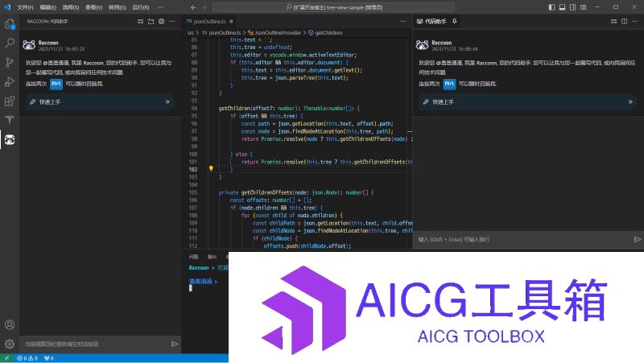This screenshot has height=363, width=644.
Task: Click the command center search box
Action: pyautogui.click(x=333, y=7)
